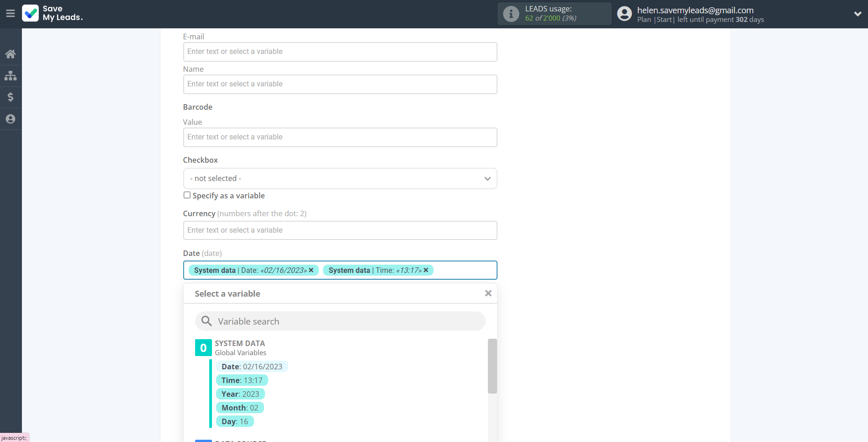The height and width of the screenshot is (442, 868).
Task: Open the hamburger menu
Action: (x=11, y=14)
